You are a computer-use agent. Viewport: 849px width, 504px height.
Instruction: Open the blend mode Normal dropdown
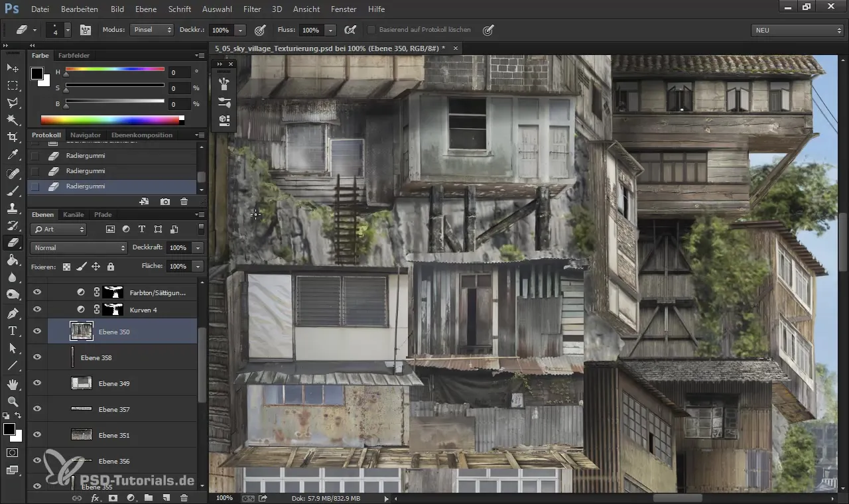click(78, 247)
